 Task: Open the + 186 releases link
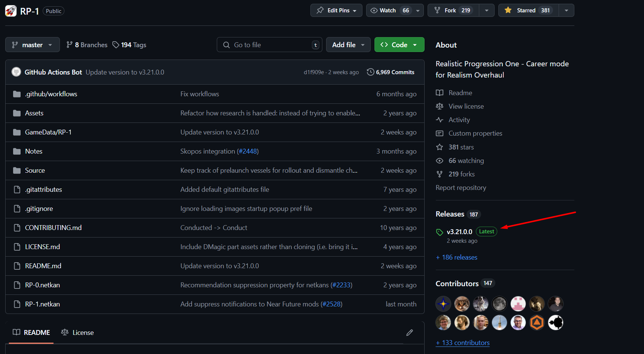[x=457, y=257]
